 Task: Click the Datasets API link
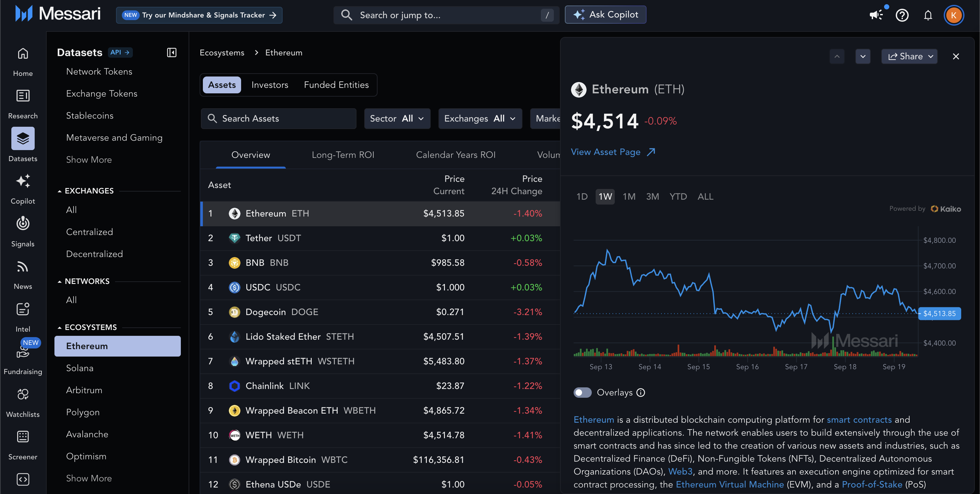click(120, 52)
